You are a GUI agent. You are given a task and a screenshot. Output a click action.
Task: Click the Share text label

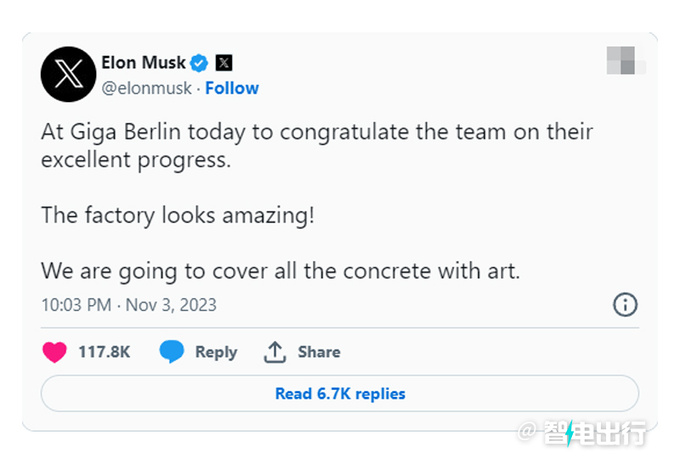pos(319,352)
